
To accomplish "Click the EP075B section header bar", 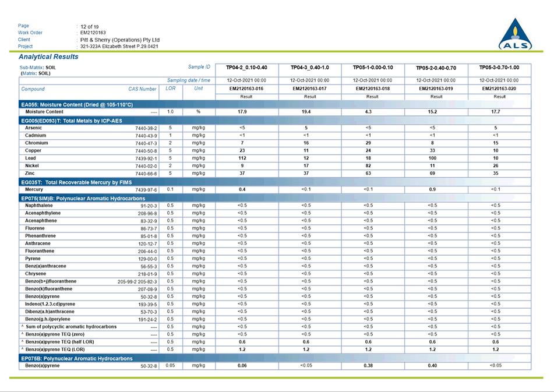I will pos(274,358).
